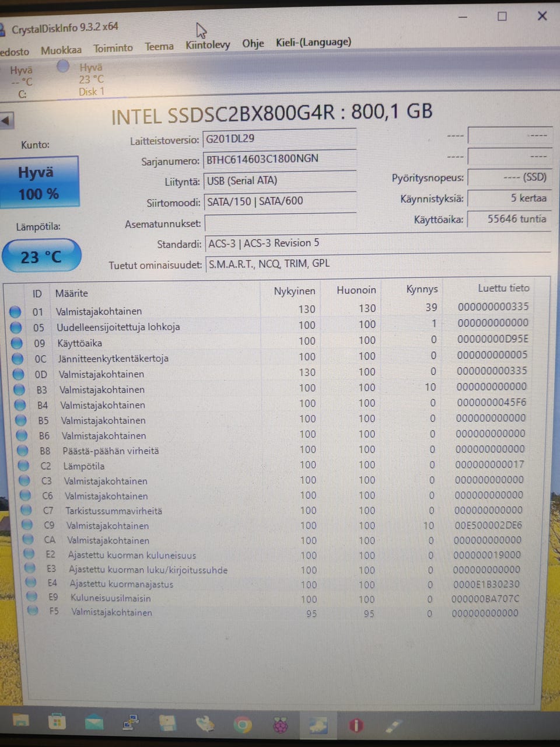This screenshot has height=747, width=560.
Task: Click the status circle for attribute E2
Action: (x=29, y=554)
